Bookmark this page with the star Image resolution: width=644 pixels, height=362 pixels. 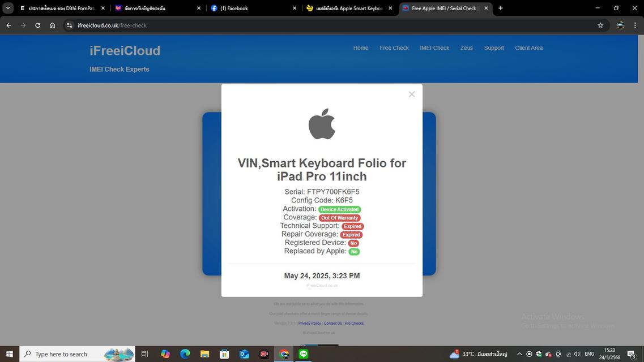pyautogui.click(x=600, y=25)
